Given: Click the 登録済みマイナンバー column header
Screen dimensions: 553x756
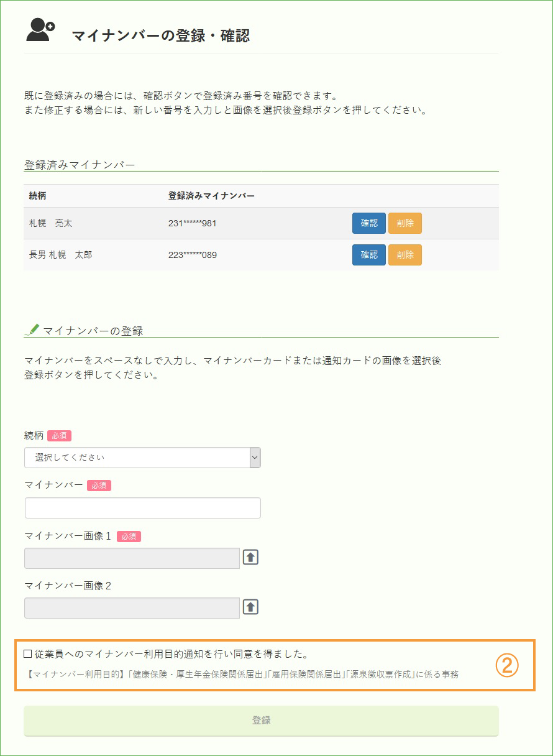Looking at the screenshot, I should 211,196.
